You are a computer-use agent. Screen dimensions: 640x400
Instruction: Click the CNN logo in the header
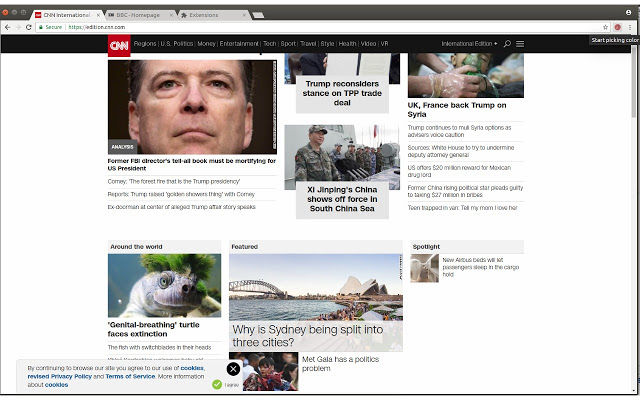point(118,44)
